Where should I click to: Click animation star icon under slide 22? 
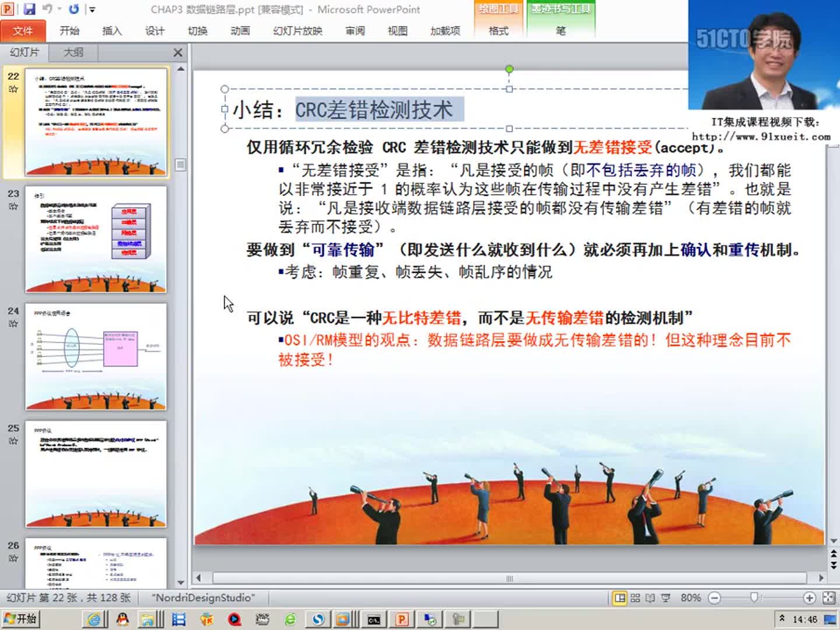(13, 89)
